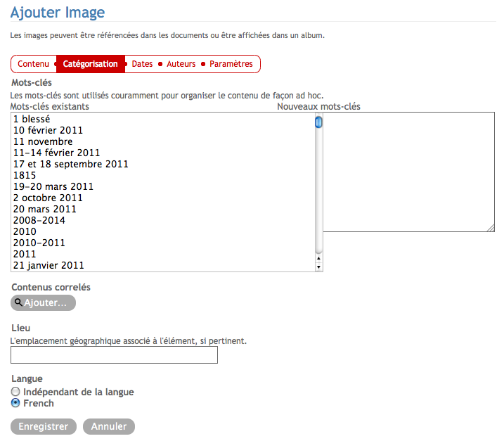
Task: Click the magnifier icon on Ajouter button
Action: 18,302
